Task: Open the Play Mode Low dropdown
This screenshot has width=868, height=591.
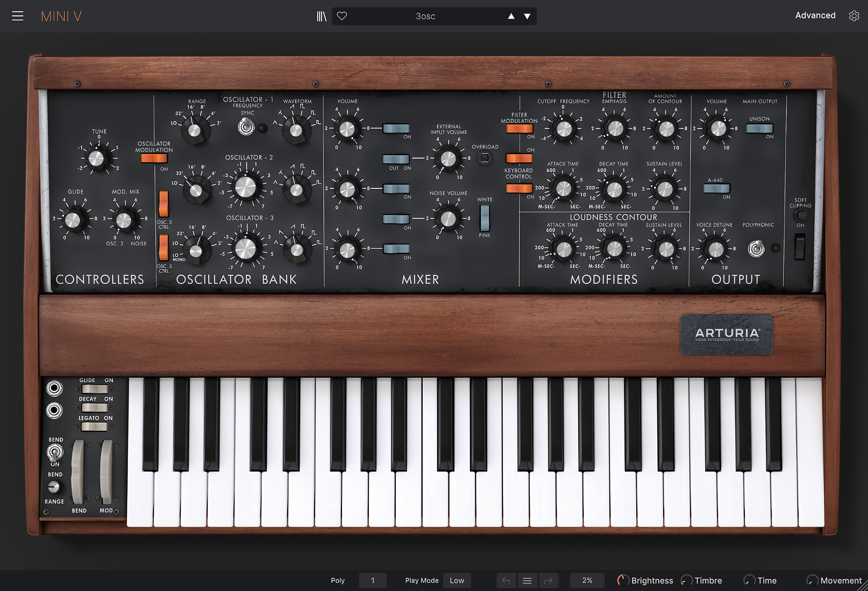Action: pos(457,581)
